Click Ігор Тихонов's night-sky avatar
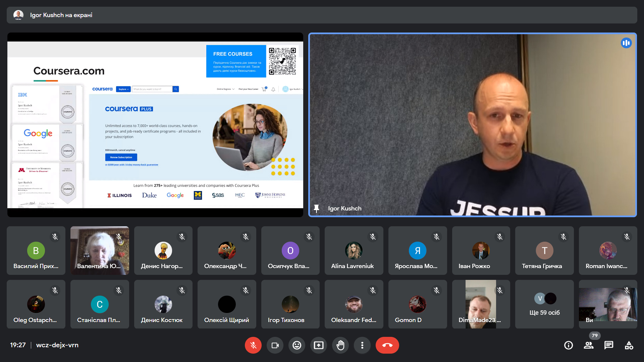 tap(290, 304)
